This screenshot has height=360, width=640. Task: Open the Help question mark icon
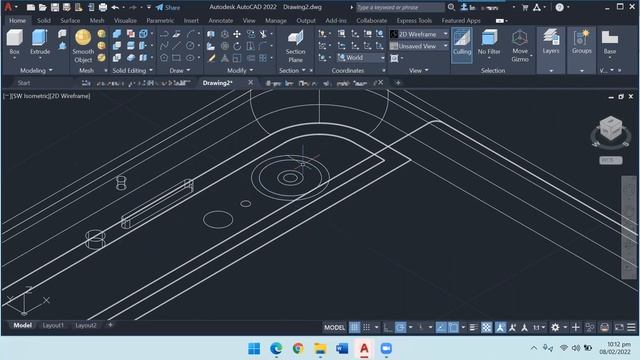pos(560,7)
